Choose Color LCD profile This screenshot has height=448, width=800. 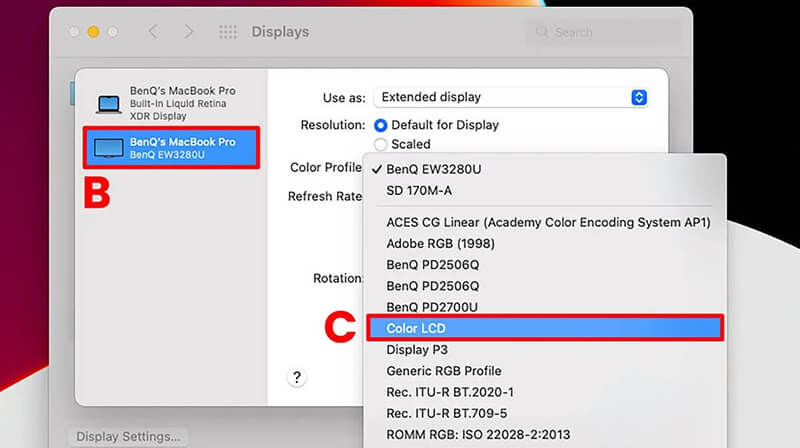click(545, 328)
